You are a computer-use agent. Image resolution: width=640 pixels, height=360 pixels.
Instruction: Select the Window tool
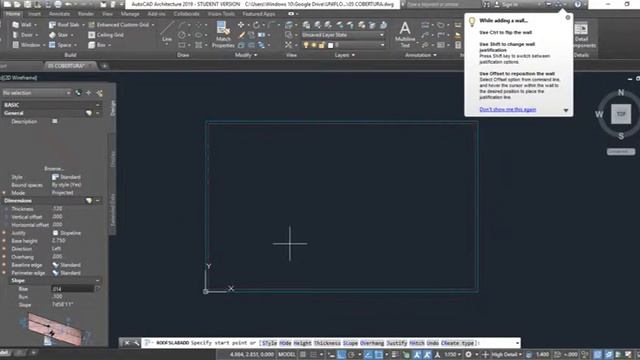[26, 45]
